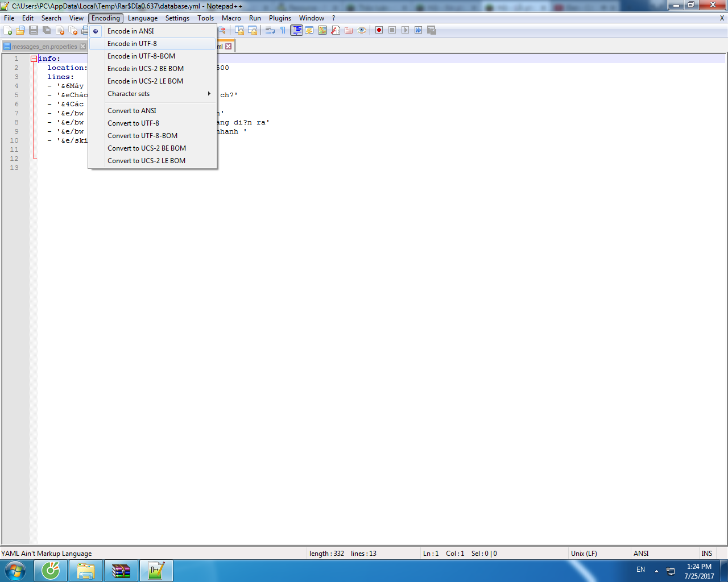Viewport: 728px width, 582px height.
Task: Open the Edit menu
Action: tap(28, 18)
